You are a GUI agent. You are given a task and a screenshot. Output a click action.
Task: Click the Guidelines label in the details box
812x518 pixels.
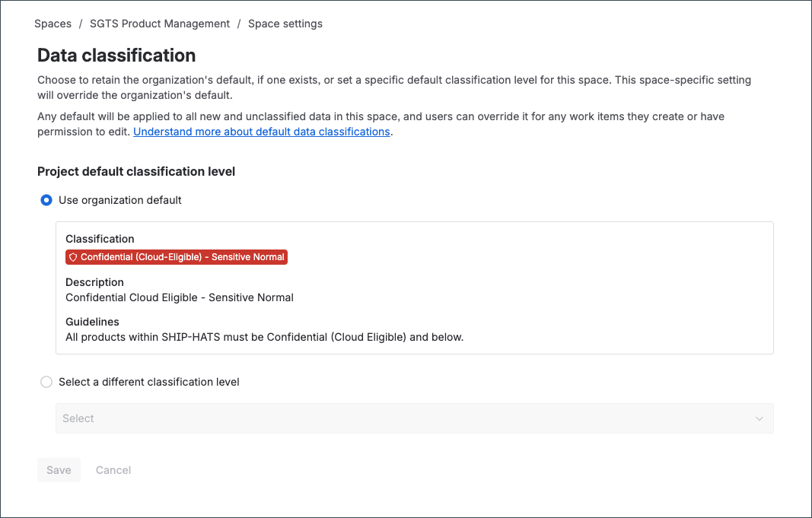click(92, 321)
